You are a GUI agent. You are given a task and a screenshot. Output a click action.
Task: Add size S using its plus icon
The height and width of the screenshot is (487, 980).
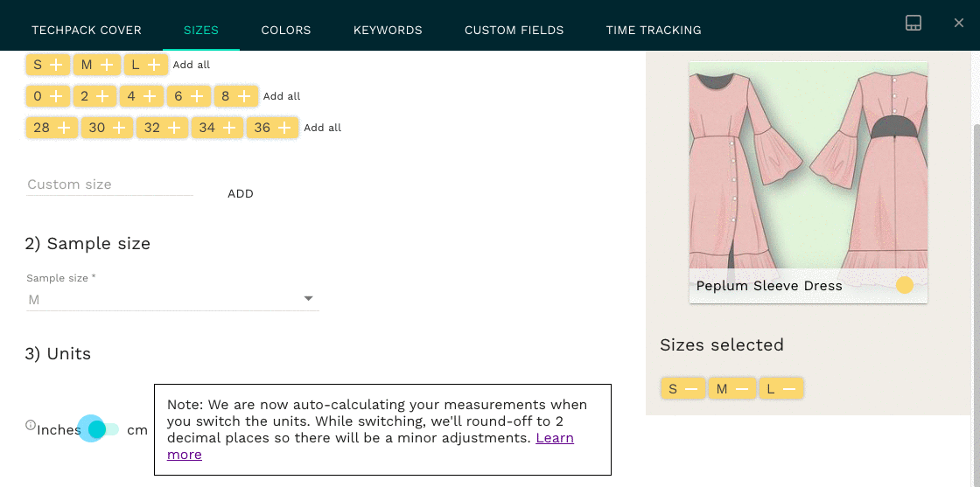coord(56,65)
